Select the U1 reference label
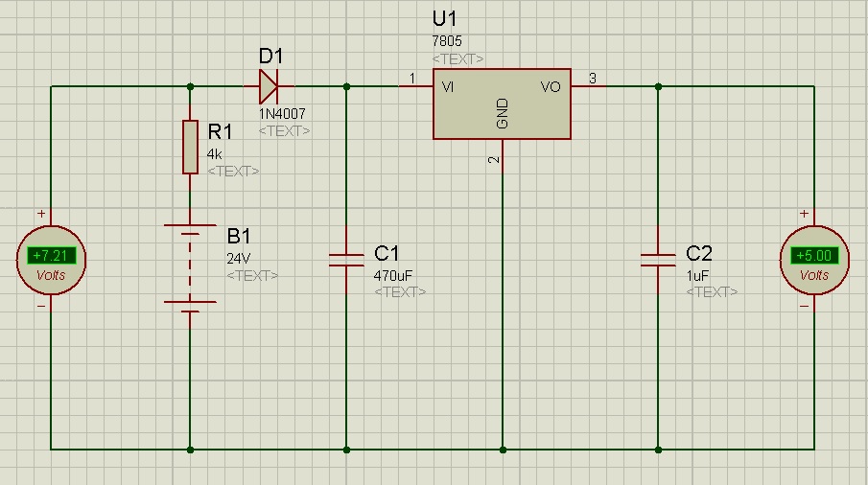Screen dimensions: 868x485 coord(444,19)
